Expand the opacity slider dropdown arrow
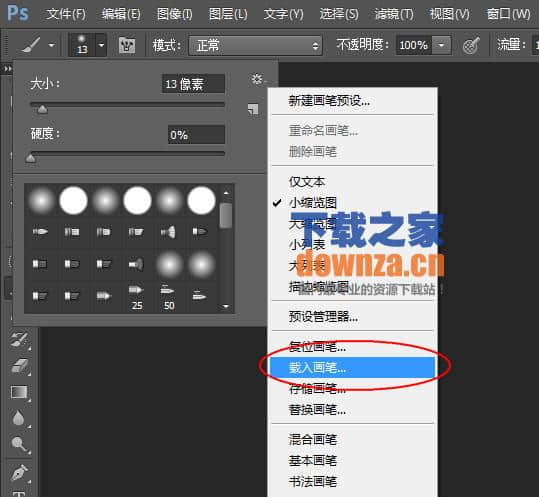 (x=441, y=45)
